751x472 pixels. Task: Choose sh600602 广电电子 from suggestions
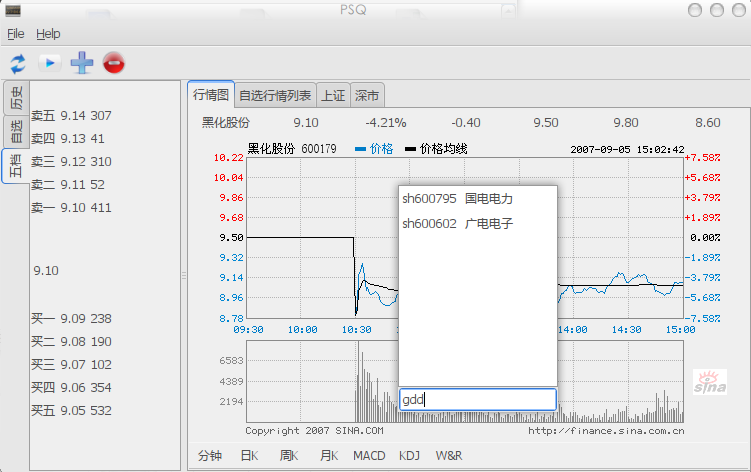click(x=478, y=223)
